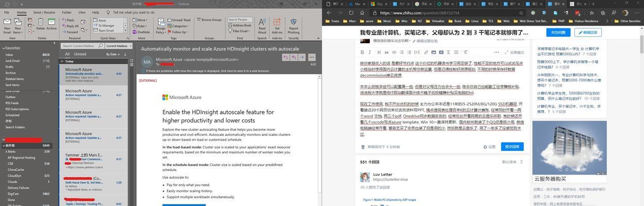Click the Luv Letter author name link
The image size is (644, 206).
(383, 175)
